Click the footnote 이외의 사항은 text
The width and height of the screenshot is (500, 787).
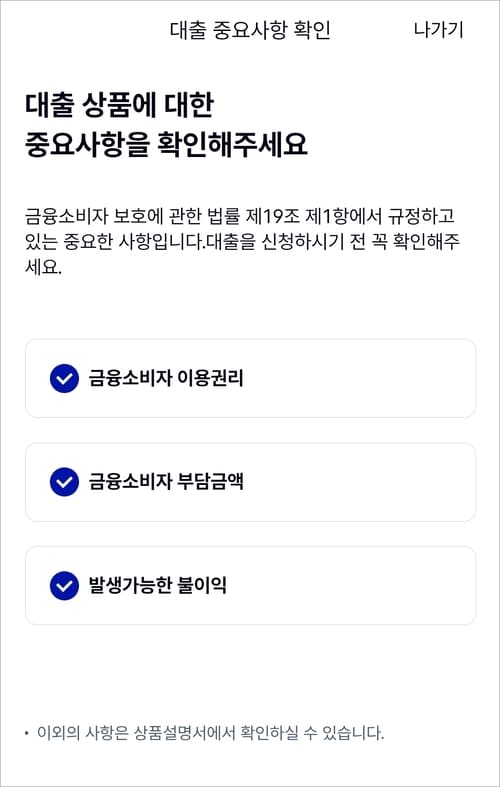pos(83,733)
